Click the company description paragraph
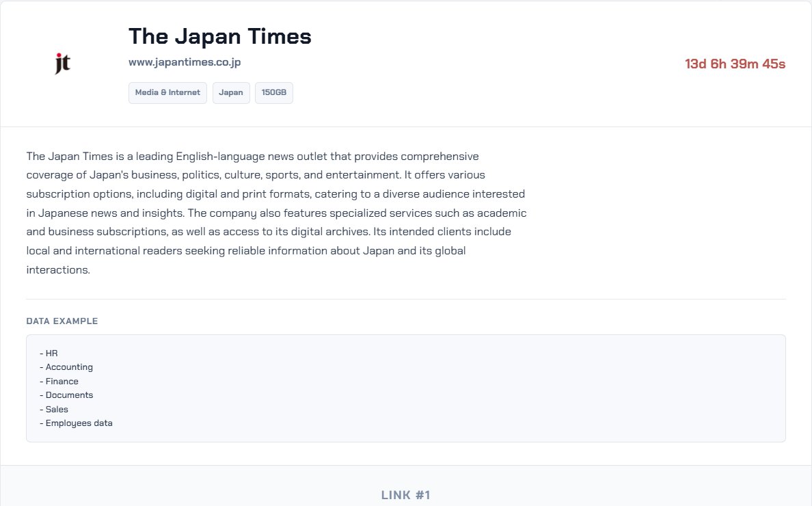This screenshot has width=812, height=506. 277,213
